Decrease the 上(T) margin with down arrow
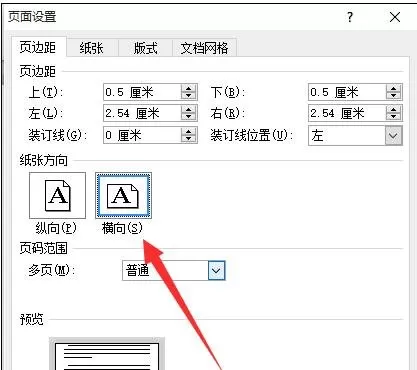Screen dimensions: 417x370 tap(189, 96)
